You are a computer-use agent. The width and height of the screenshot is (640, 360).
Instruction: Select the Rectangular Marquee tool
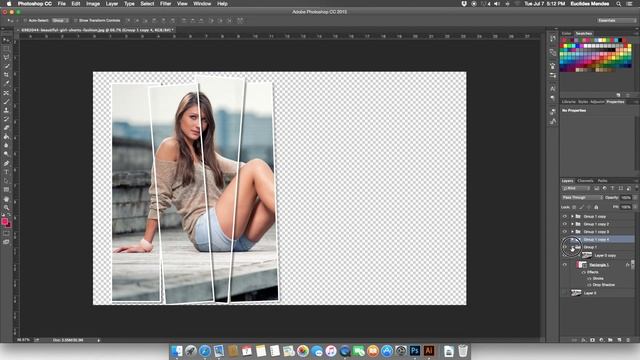tap(6, 49)
